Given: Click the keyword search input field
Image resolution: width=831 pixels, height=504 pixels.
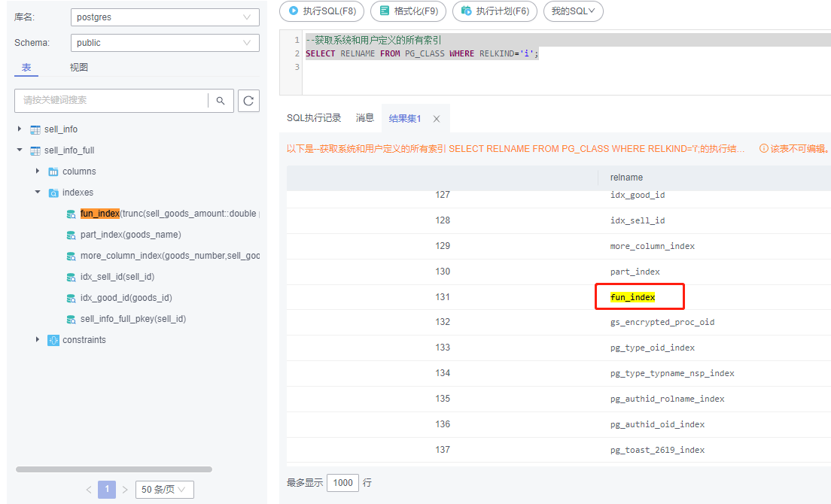Looking at the screenshot, I should click(111, 100).
